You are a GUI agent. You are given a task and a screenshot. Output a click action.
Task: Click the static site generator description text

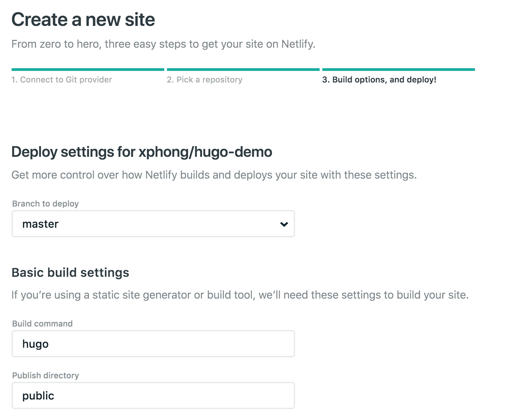click(240, 295)
